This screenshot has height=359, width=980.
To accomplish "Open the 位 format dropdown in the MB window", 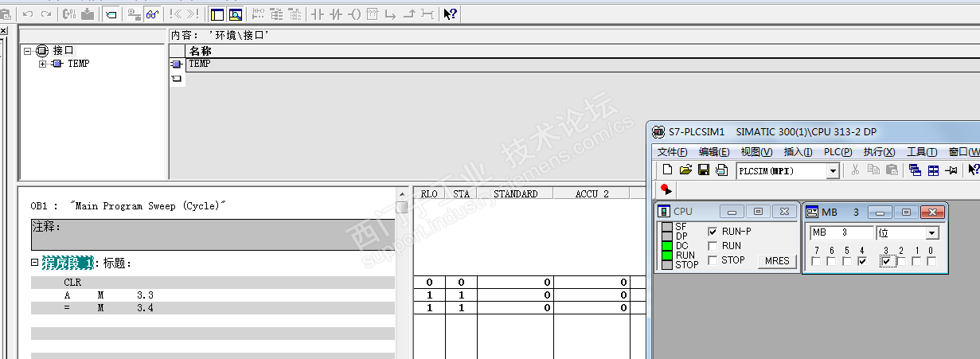I will (932, 233).
